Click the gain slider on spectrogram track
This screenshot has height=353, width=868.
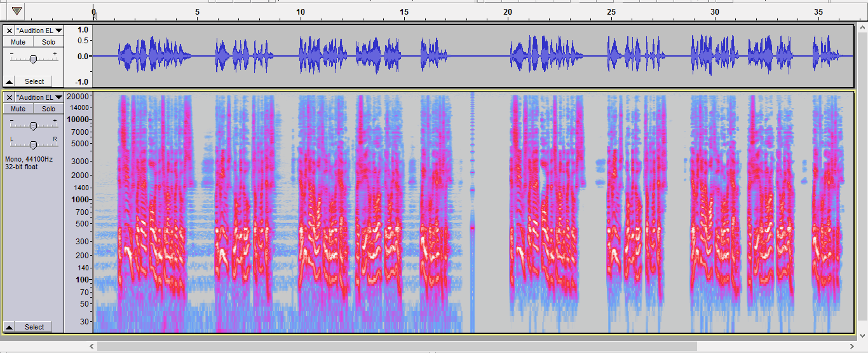(x=33, y=125)
